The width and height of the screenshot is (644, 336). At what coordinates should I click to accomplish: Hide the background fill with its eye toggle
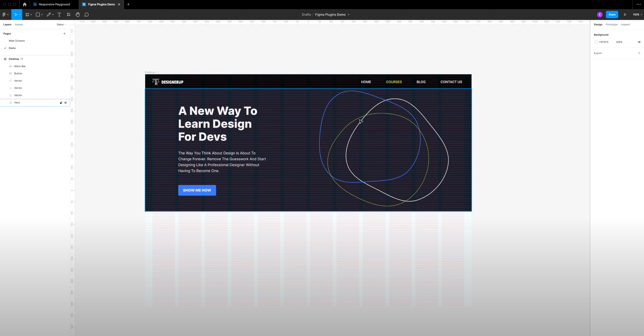639,42
